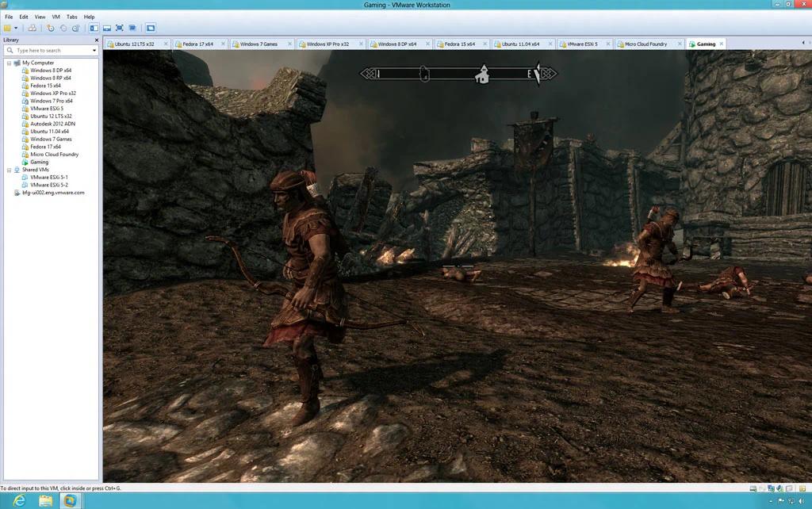Click the revert to snapshot icon
Viewport: 812px width, 509px height.
click(x=63, y=28)
